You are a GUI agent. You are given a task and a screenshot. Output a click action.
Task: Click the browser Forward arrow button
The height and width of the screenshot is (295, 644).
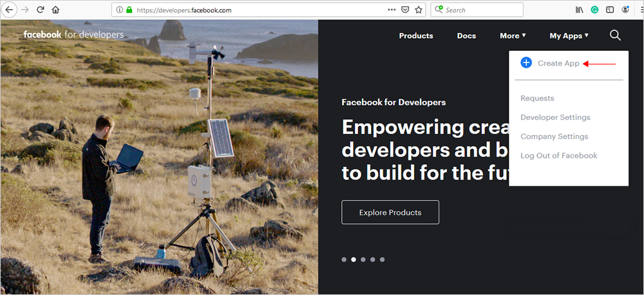(x=25, y=10)
